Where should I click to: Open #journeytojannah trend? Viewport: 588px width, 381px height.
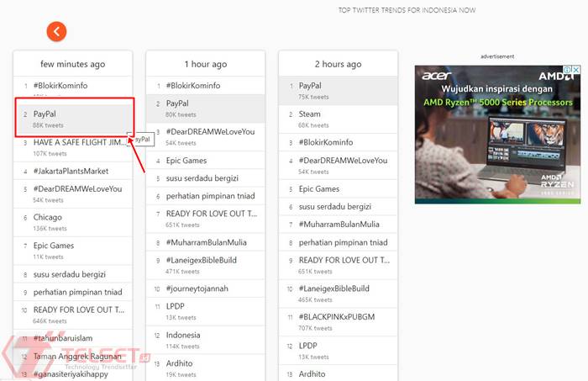click(x=206, y=288)
